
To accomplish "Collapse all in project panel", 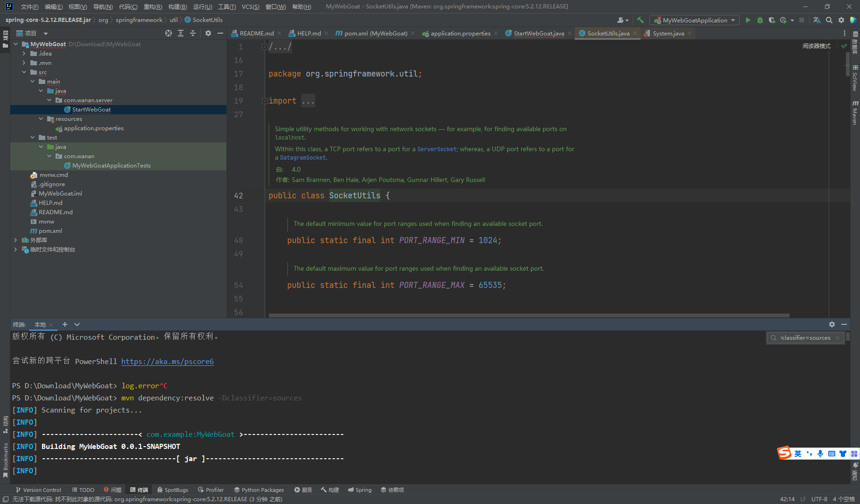I will click(x=193, y=33).
